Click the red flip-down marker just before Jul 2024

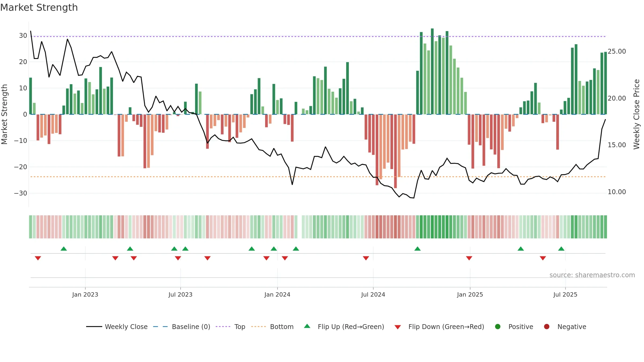[x=366, y=258]
